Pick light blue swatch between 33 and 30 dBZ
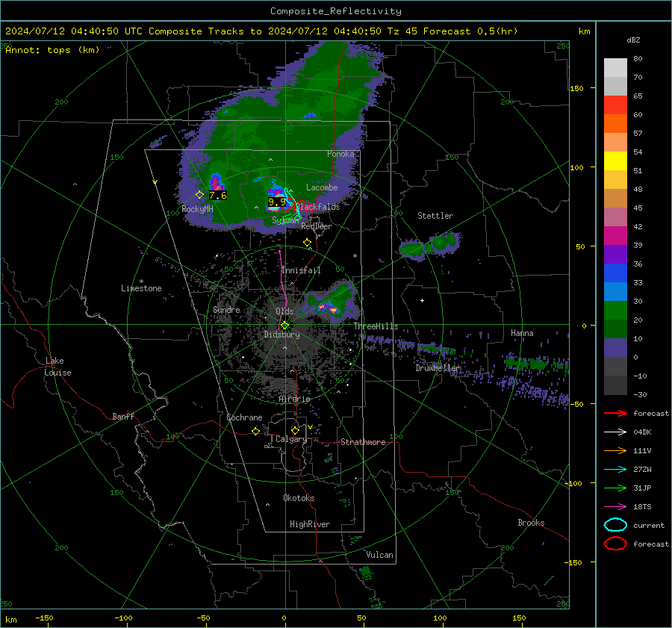The image size is (672, 628). [615, 292]
